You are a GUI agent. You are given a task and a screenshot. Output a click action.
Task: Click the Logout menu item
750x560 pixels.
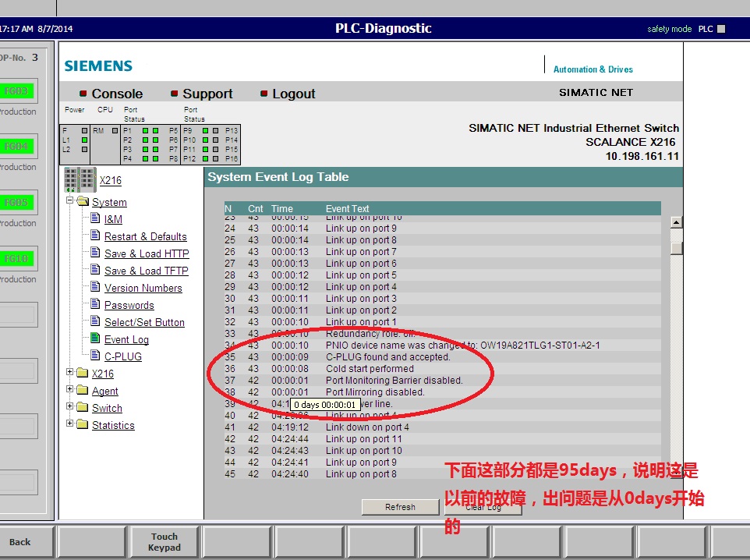(294, 94)
